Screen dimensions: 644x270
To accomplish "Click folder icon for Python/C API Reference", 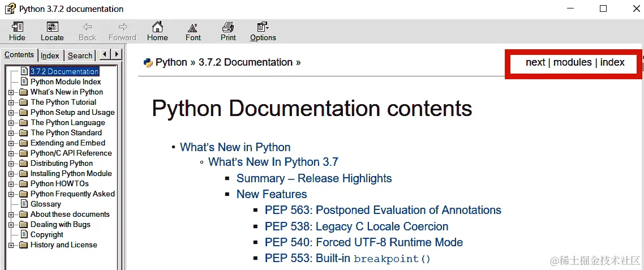I will coord(23,153).
